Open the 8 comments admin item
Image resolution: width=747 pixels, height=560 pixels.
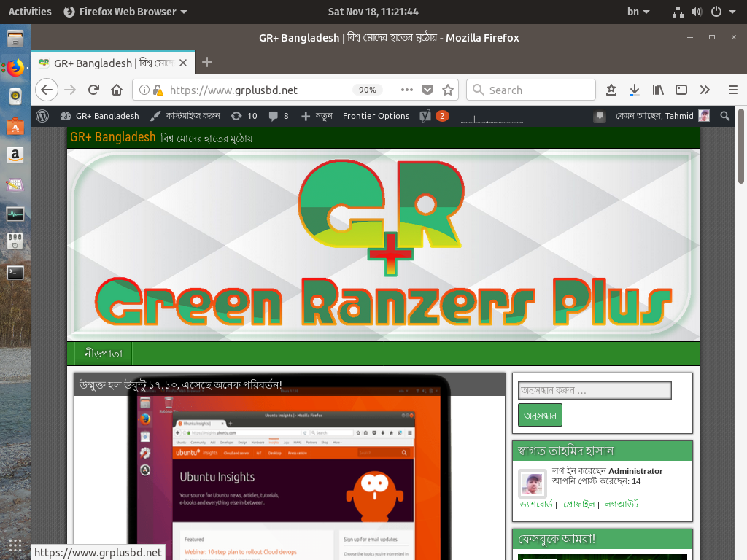tap(279, 116)
